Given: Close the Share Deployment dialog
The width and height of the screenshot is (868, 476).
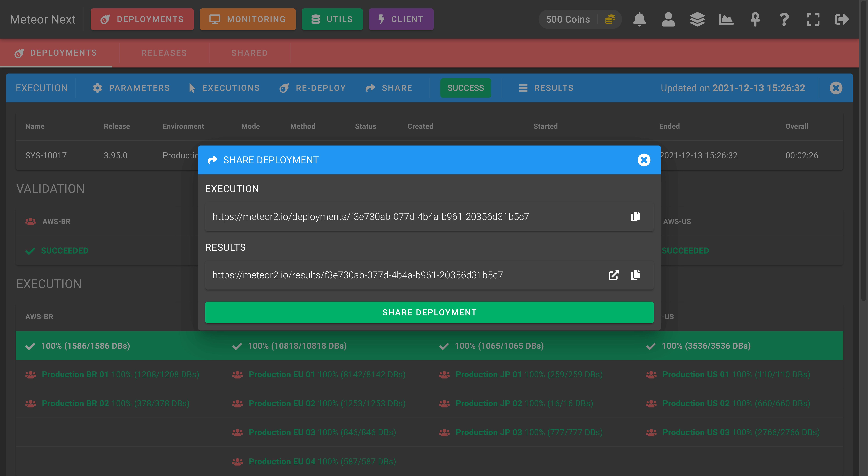Looking at the screenshot, I should point(644,160).
